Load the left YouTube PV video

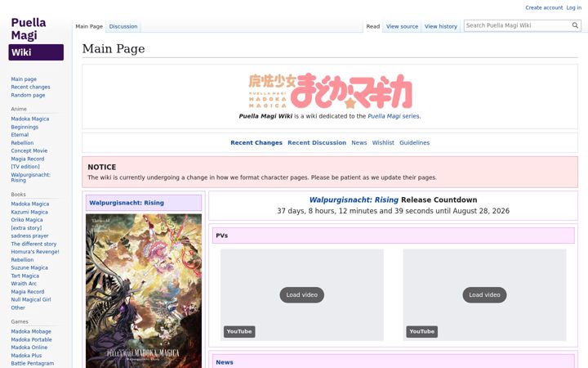(302, 294)
